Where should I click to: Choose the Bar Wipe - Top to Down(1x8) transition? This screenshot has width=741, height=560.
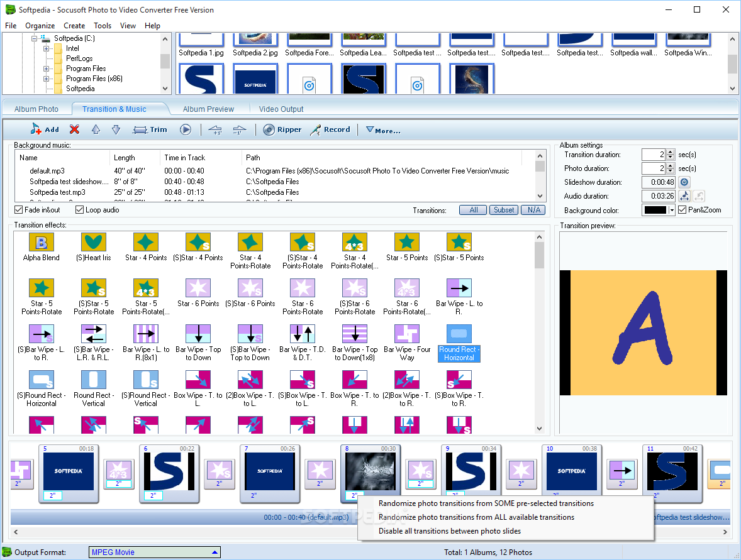(354, 343)
